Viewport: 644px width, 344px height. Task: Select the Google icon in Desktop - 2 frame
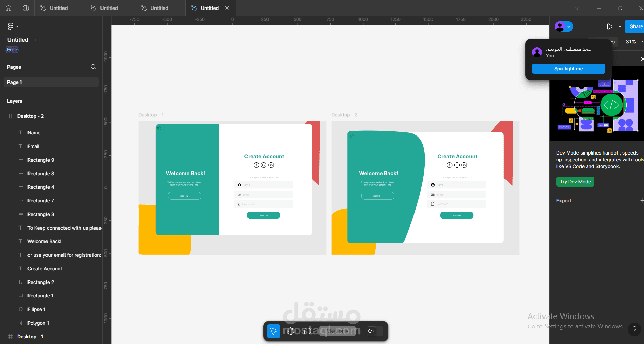click(457, 165)
